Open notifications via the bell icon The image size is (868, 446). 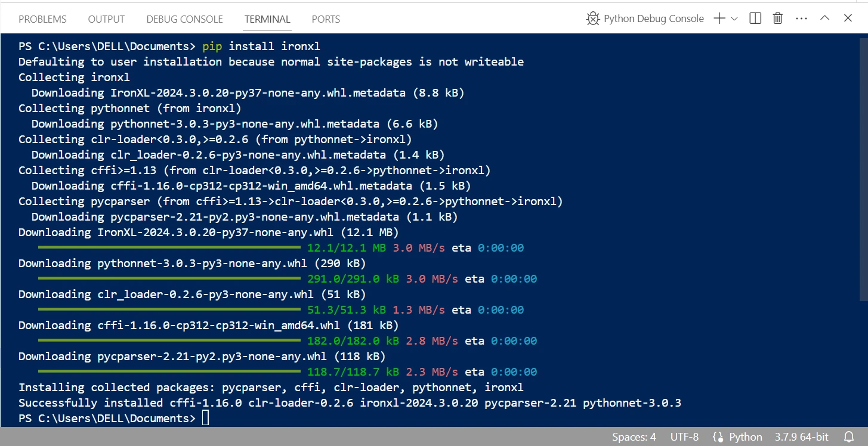pos(849,437)
